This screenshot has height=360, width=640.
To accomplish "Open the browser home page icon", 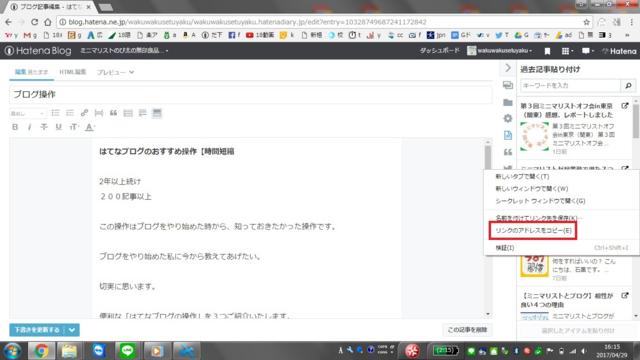I will pyautogui.click(x=47, y=22).
